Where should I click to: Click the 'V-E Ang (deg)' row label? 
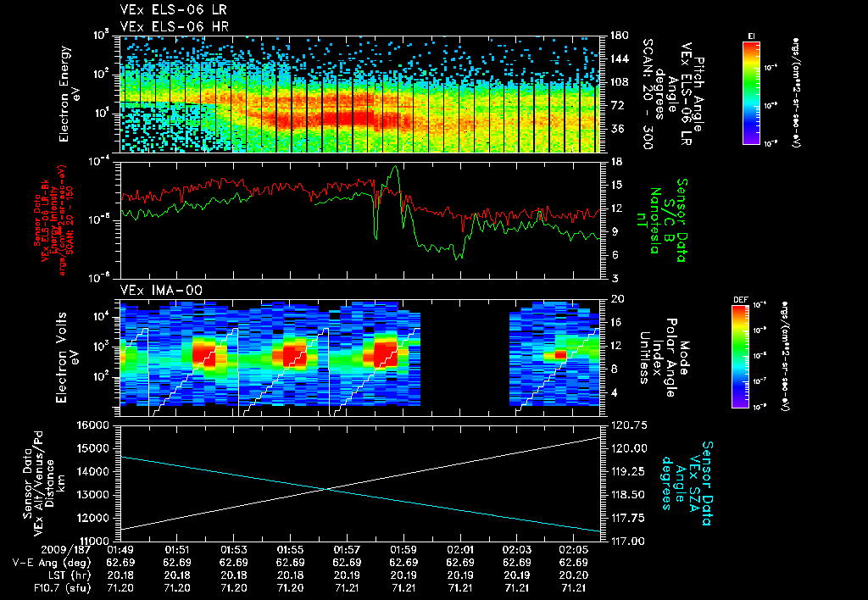tap(52, 563)
